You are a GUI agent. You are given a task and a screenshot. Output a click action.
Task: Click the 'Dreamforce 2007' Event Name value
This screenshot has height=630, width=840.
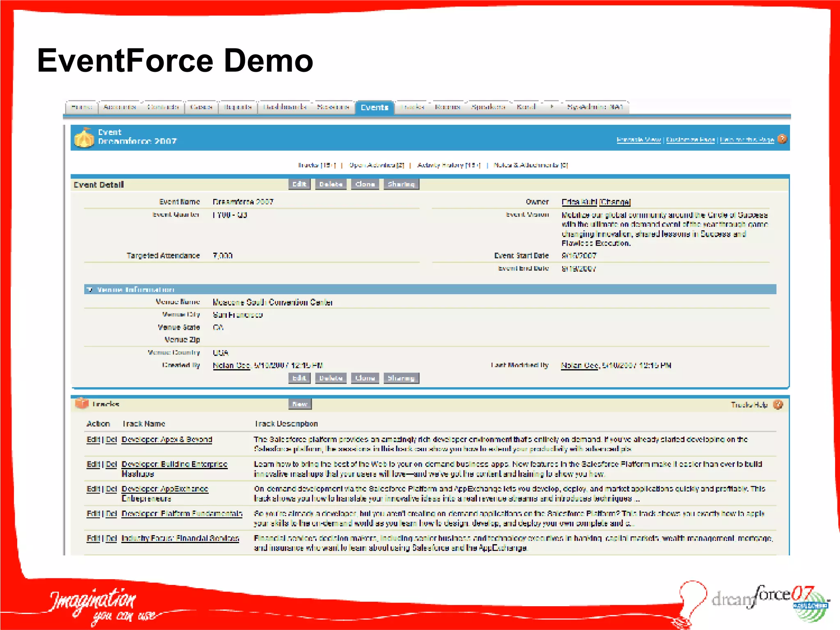click(x=243, y=202)
